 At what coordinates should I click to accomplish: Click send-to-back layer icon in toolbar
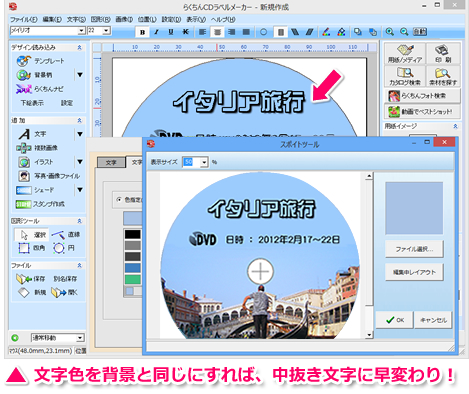pos(373,32)
